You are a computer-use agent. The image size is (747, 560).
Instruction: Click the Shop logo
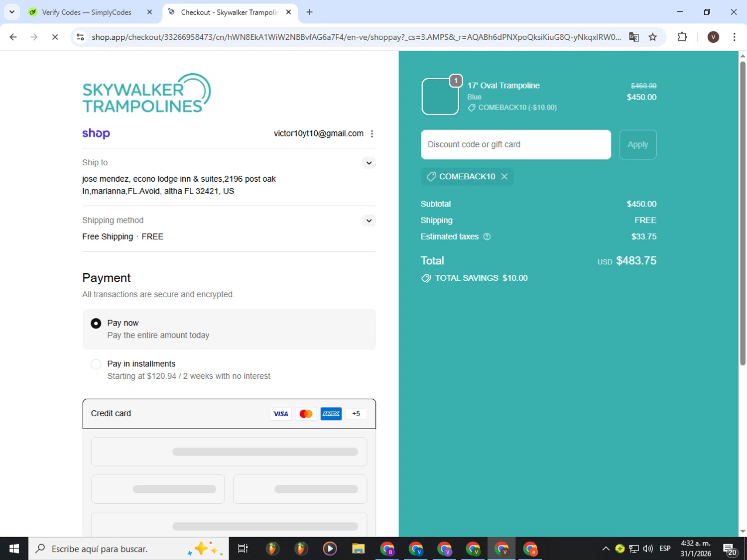click(x=96, y=133)
